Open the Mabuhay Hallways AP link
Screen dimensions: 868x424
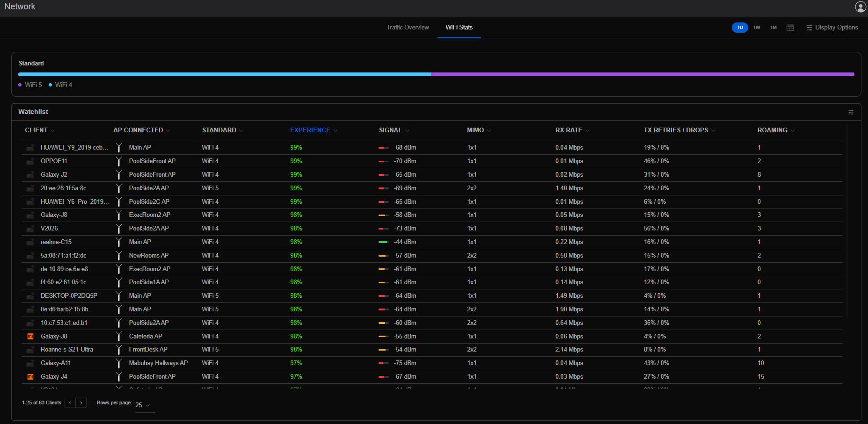pos(158,363)
